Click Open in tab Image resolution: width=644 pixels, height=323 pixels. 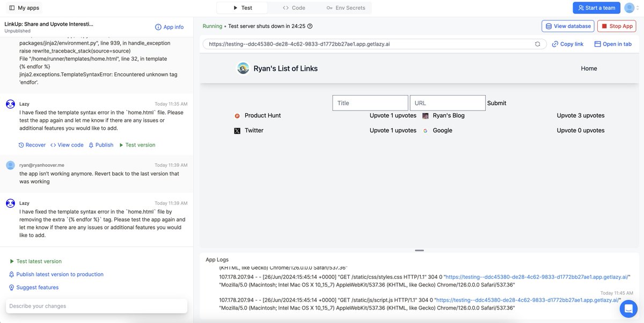pos(613,44)
